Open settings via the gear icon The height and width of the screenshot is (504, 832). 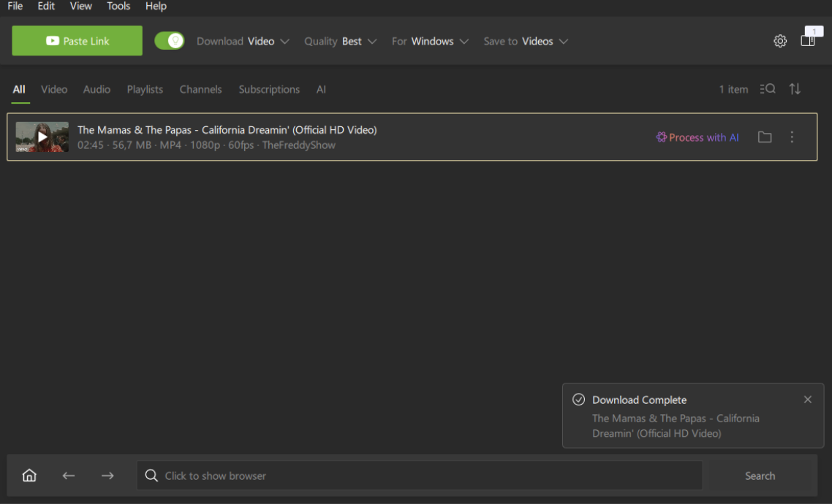tap(779, 41)
